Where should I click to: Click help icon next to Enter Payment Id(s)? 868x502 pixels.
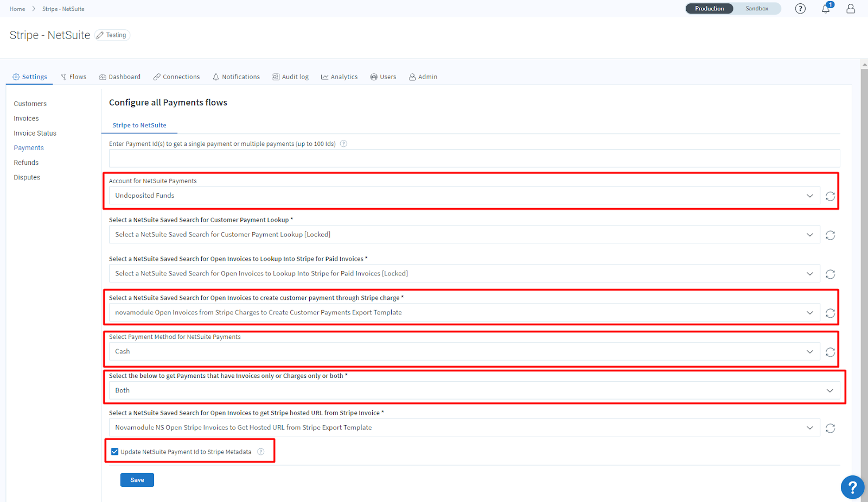343,144
